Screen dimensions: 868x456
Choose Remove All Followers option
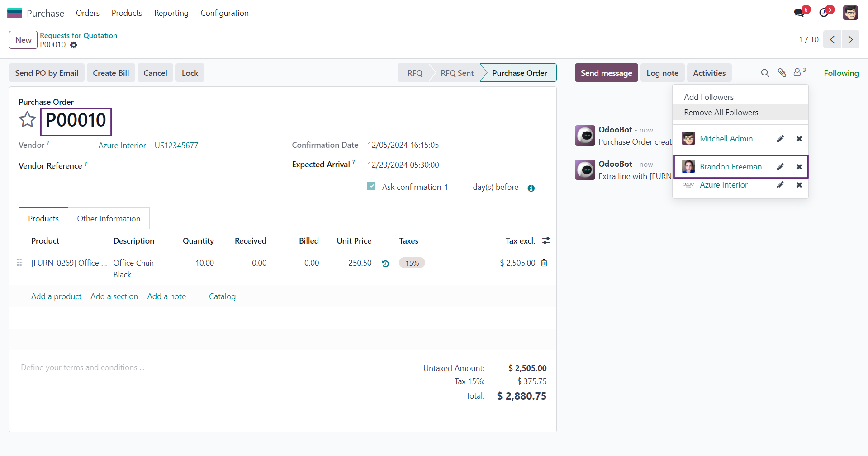coord(740,113)
